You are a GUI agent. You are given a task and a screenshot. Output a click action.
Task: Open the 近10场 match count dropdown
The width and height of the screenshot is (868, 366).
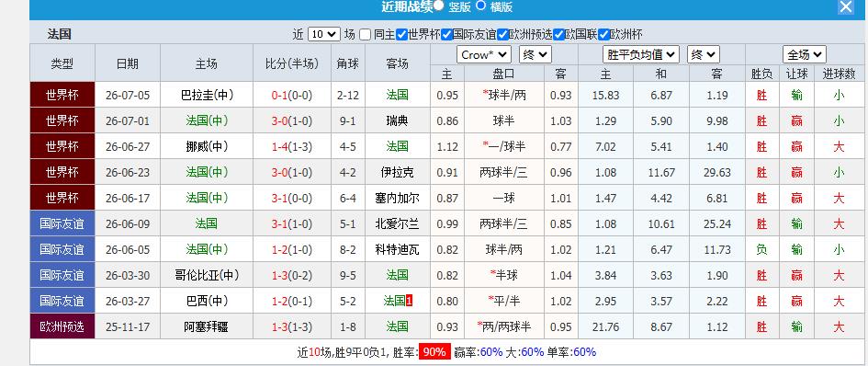tap(324, 34)
